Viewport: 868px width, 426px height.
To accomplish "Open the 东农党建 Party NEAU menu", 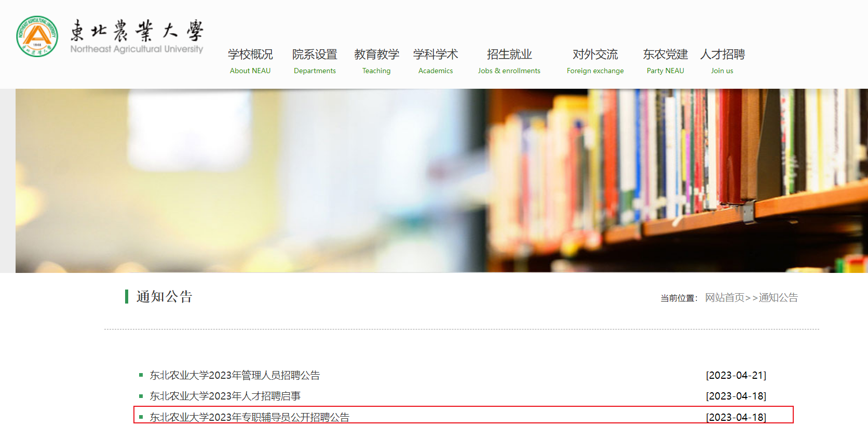I will (x=666, y=61).
